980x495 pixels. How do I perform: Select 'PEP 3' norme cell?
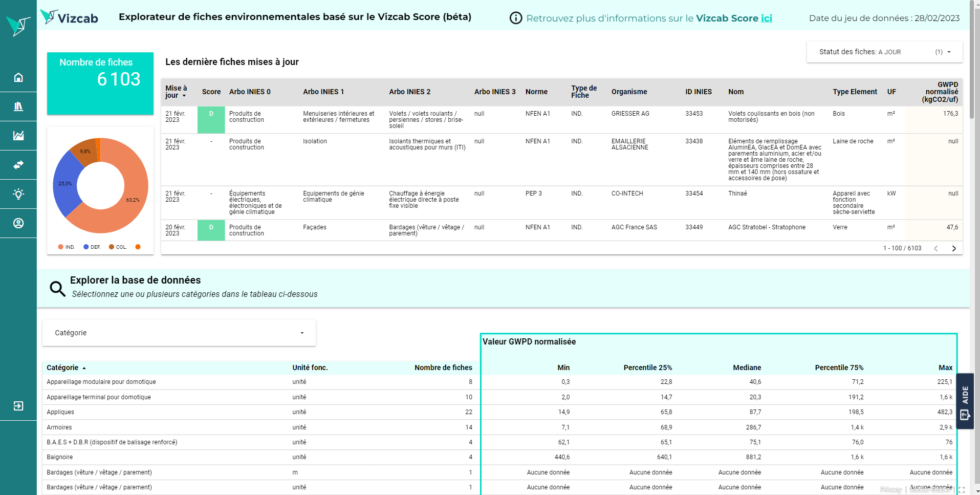(x=533, y=193)
